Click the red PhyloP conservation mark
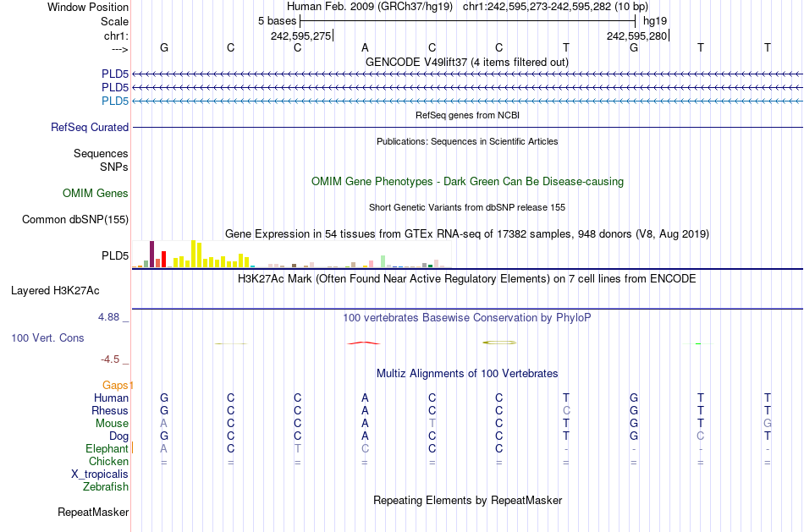 pos(364,343)
